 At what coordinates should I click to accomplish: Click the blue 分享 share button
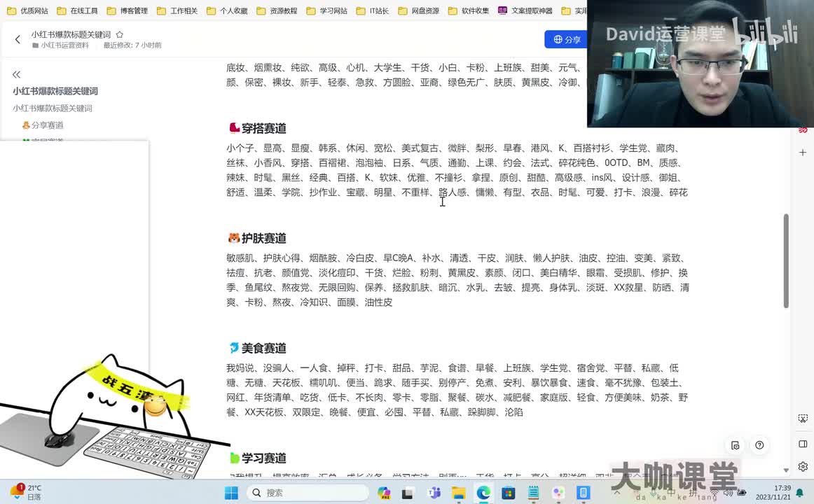click(x=566, y=40)
